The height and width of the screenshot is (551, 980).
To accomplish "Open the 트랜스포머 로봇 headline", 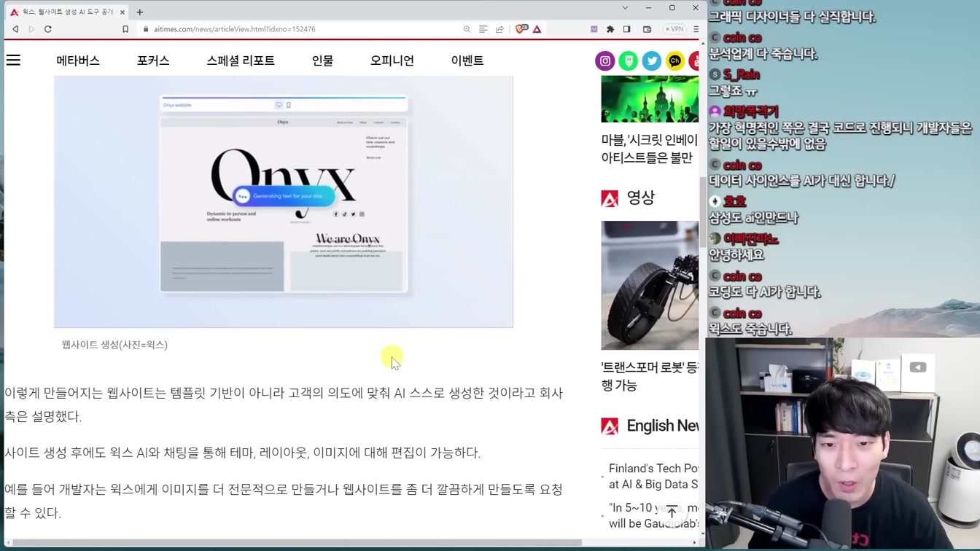I will 650,376.
